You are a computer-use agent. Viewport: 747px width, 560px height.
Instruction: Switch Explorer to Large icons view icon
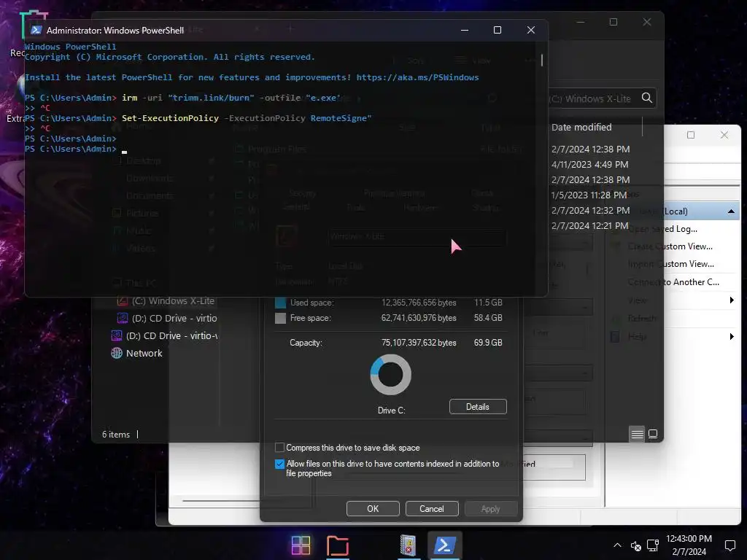tap(653, 434)
